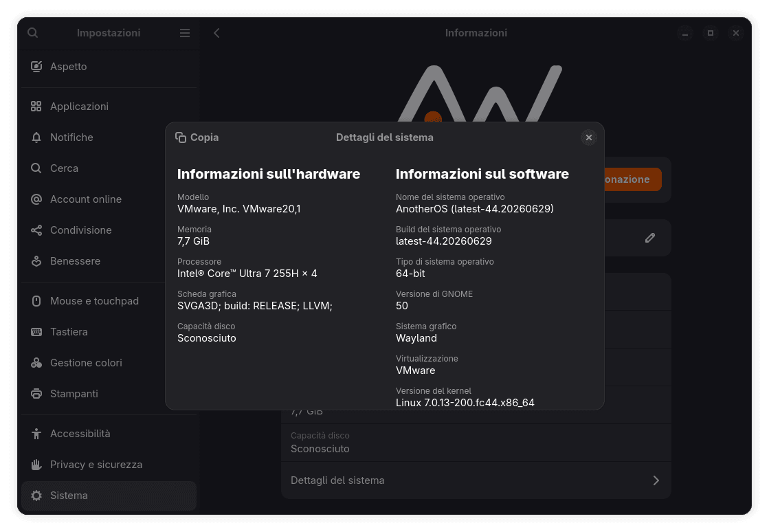Click the '64-bit' OS type value
Screen dimensions: 769x532
tap(410, 274)
